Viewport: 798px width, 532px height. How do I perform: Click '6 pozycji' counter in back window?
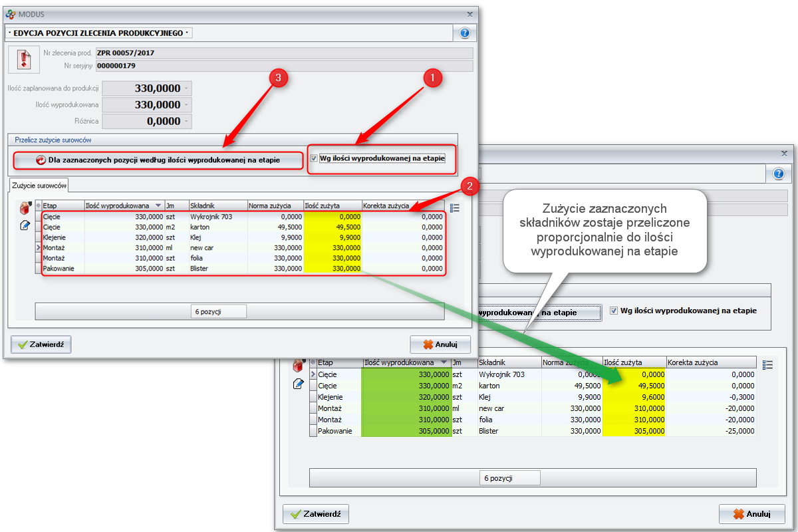point(509,477)
